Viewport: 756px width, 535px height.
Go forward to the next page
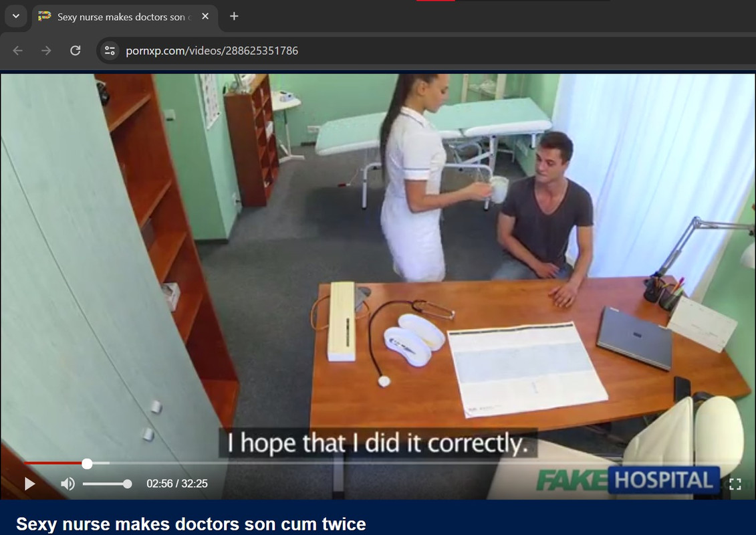coord(46,51)
